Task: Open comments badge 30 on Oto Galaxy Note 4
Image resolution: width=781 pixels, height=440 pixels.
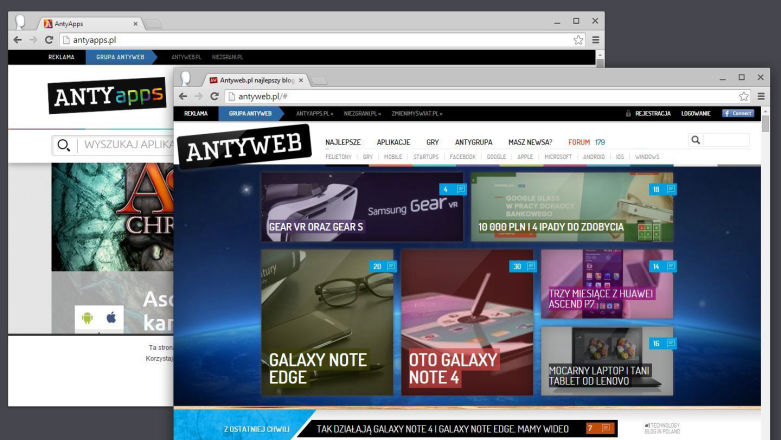Action: (x=522, y=267)
